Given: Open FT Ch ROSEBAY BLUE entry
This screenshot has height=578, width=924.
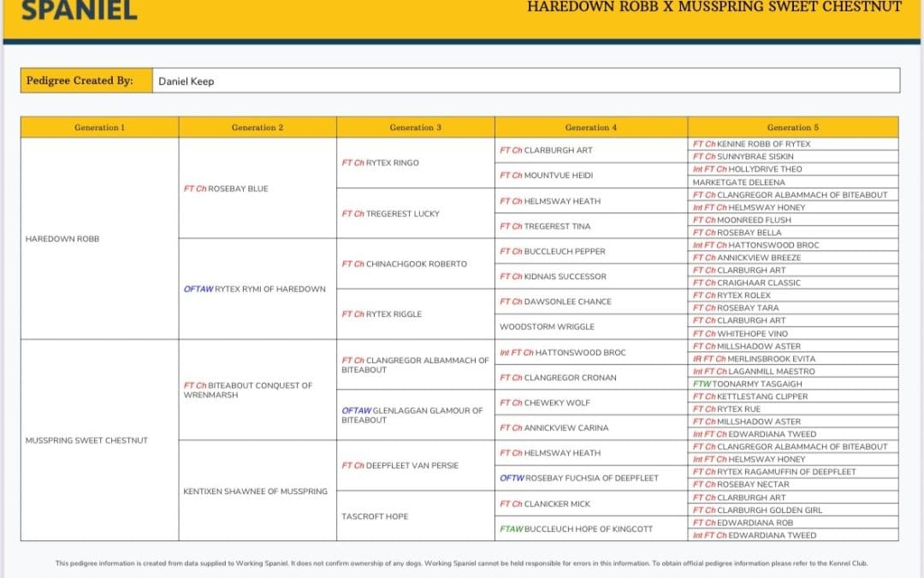Looking at the screenshot, I should pyautogui.click(x=226, y=188).
